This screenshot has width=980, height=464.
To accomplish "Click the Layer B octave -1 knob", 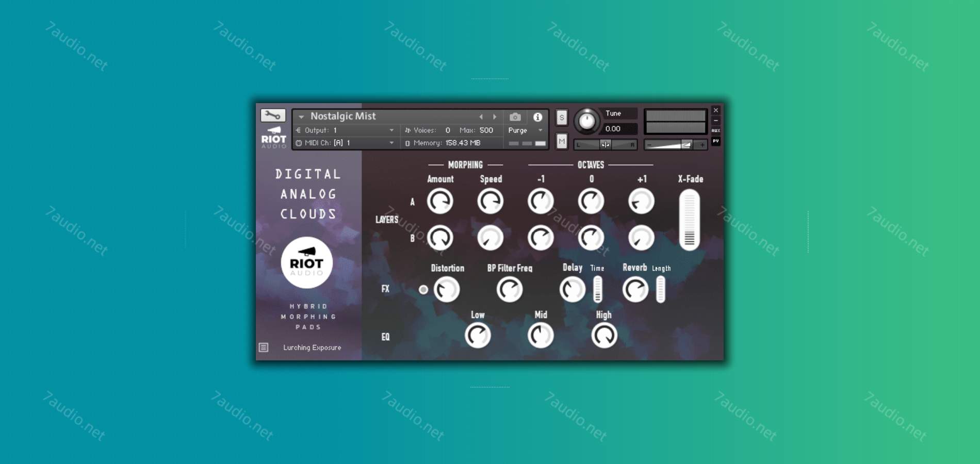I will 541,238.
